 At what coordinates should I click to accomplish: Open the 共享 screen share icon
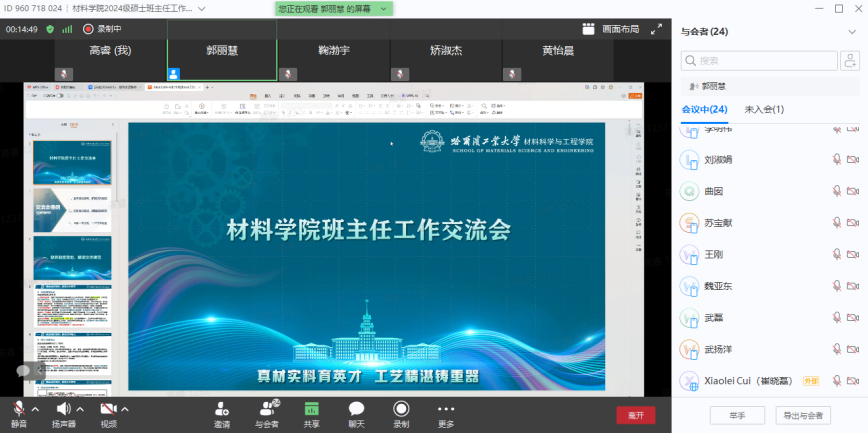pos(312,409)
